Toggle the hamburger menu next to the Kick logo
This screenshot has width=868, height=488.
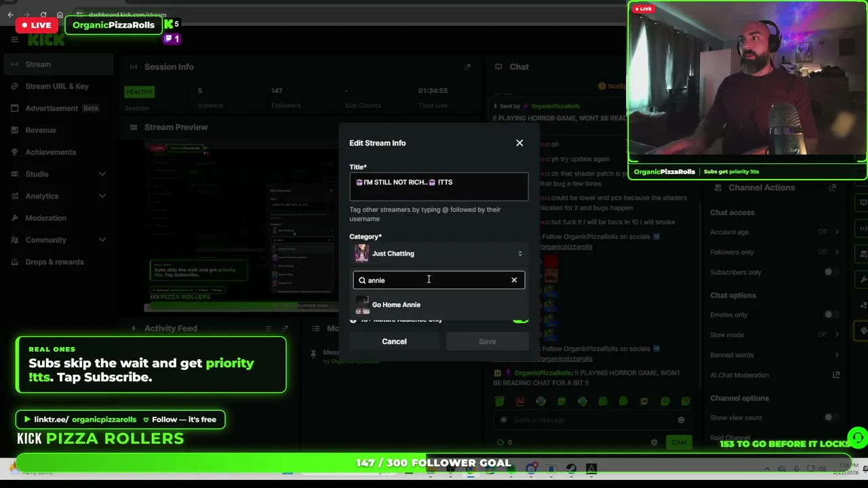(14, 40)
